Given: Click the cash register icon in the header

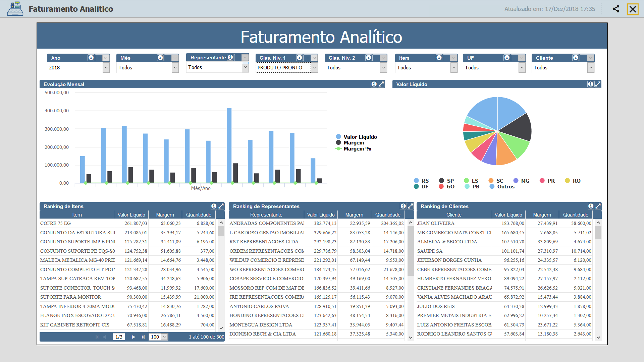Looking at the screenshot, I should click(x=15, y=9).
